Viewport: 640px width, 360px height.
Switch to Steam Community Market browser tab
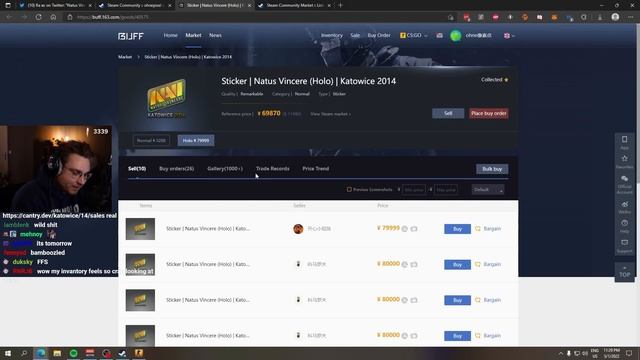click(x=294, y=5)
